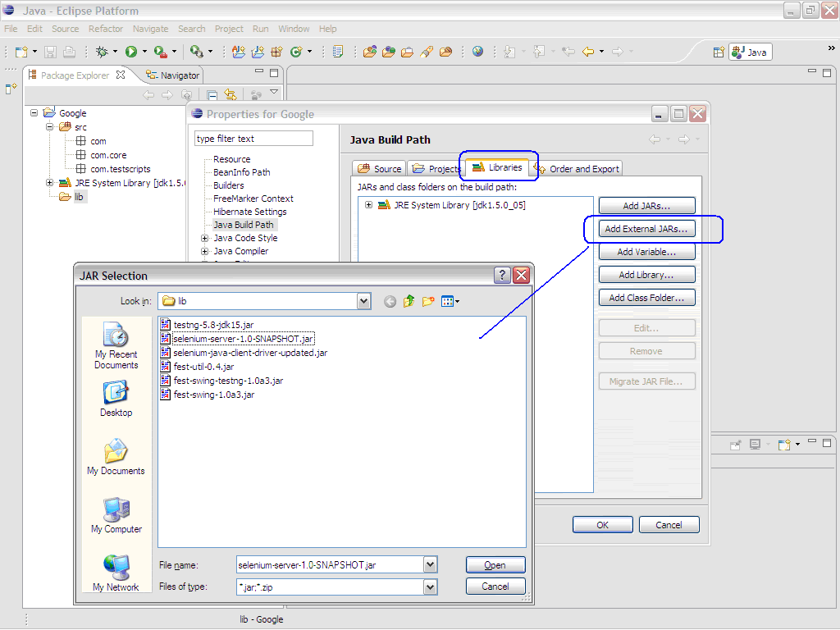
Task: Collapse the src folder node
Action: [49, 127]
